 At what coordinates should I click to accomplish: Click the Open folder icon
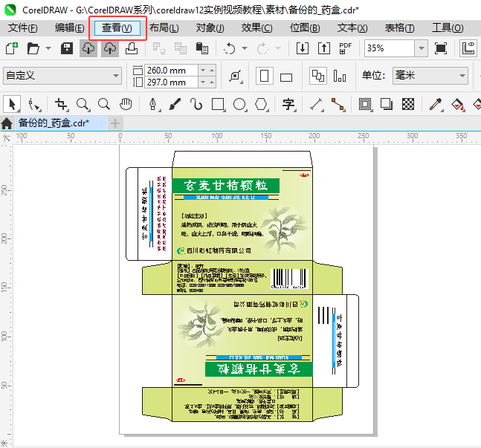(x=33, y=48)
